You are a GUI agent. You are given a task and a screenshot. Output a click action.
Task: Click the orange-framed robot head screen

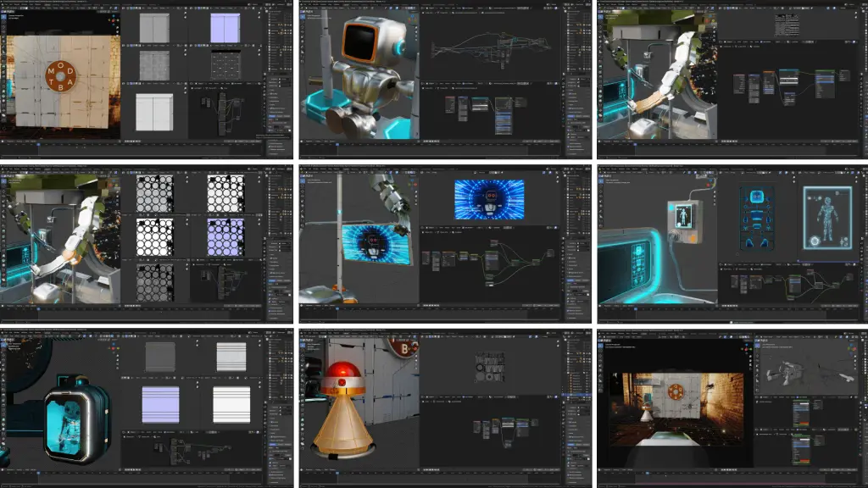coord(360,41)
